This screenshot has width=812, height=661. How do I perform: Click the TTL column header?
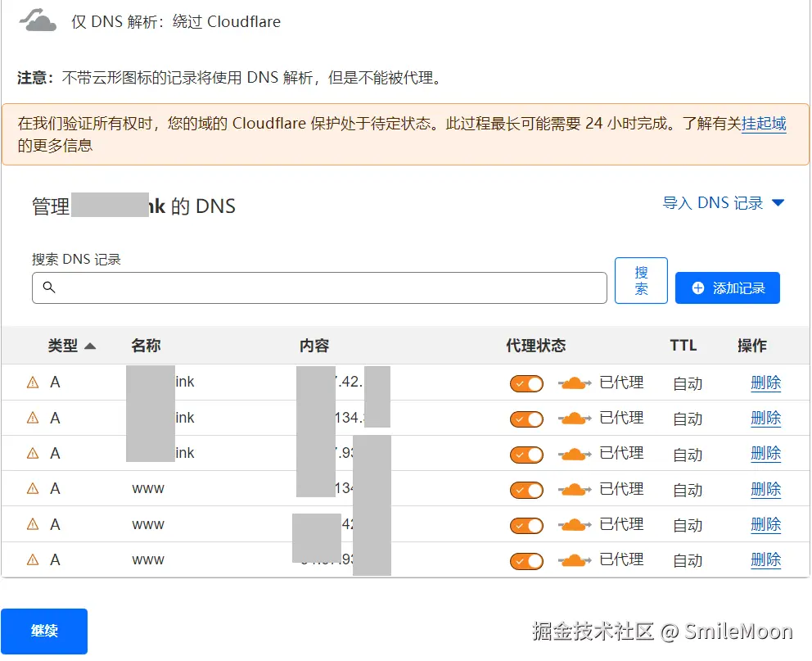683,346
